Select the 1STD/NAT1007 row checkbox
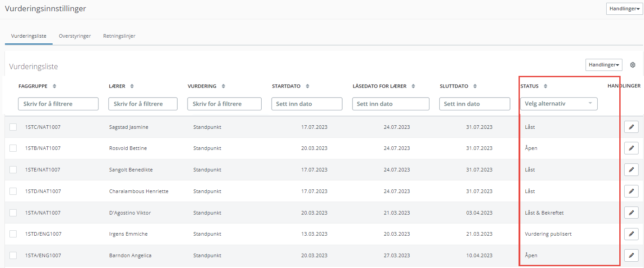Screen dimensions: 644x268 (13, 191)
